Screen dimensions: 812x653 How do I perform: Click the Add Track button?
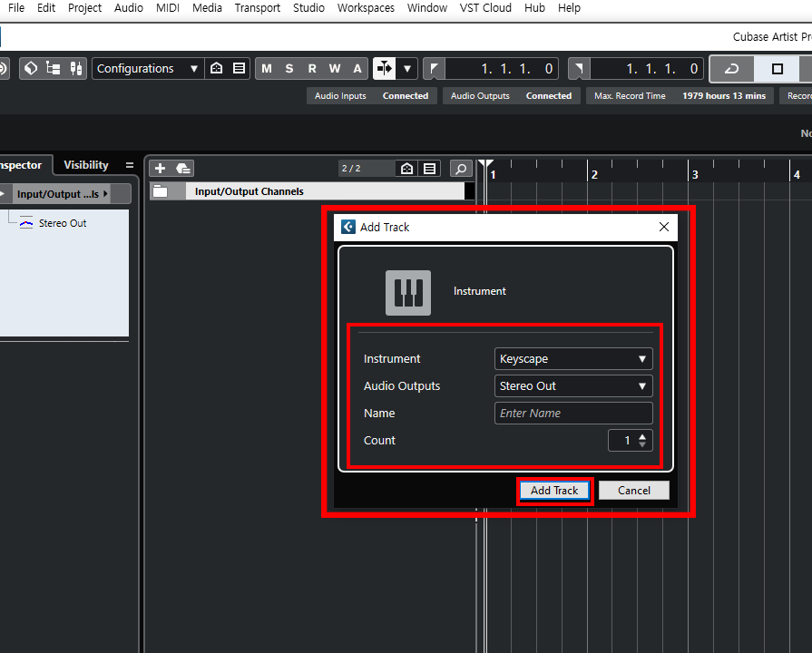coord(554,491)
